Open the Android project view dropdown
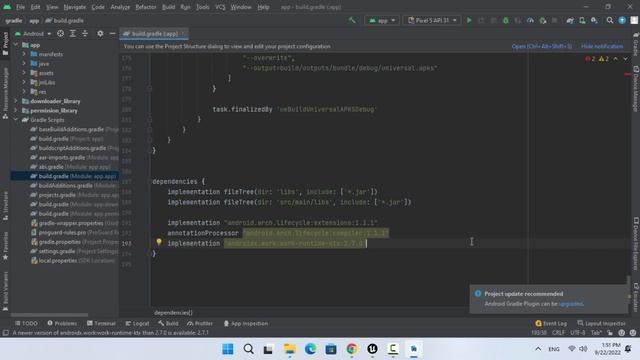Viewport: 640px width, 360px height. click(x=33, y=33)
